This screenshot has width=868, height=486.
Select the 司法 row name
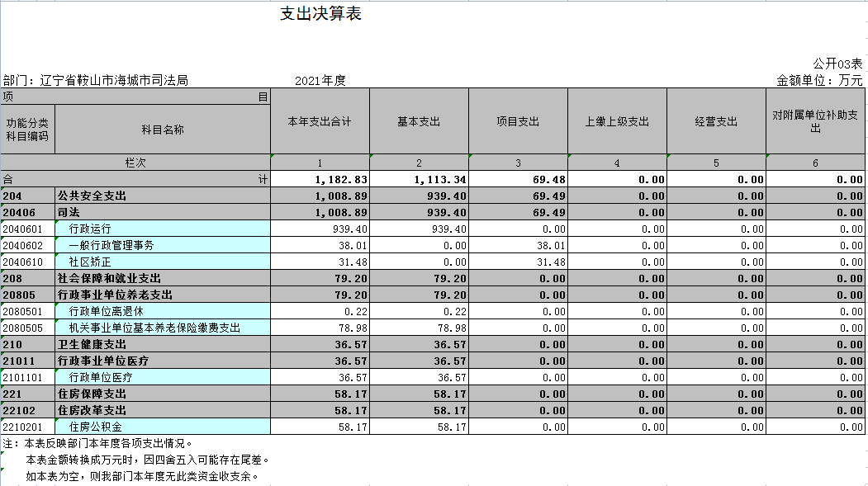point(163,212)
